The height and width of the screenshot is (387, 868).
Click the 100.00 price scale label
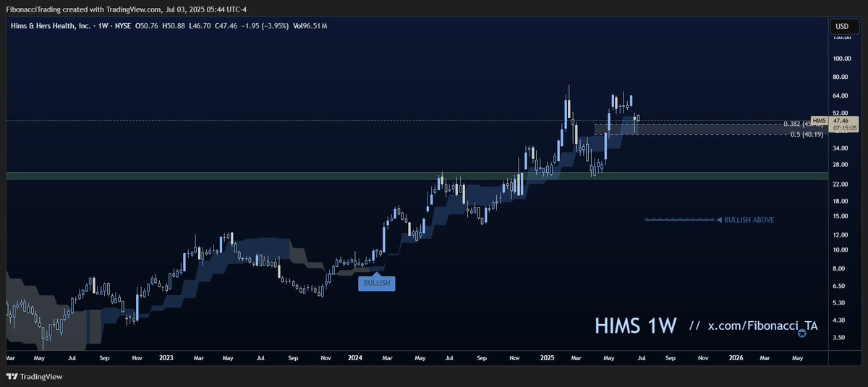click(x=843, y=59)
